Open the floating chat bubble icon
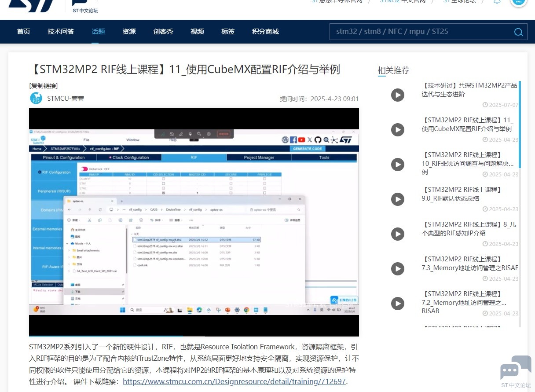The width and height of the screenshot is (535, 392). 516,368
